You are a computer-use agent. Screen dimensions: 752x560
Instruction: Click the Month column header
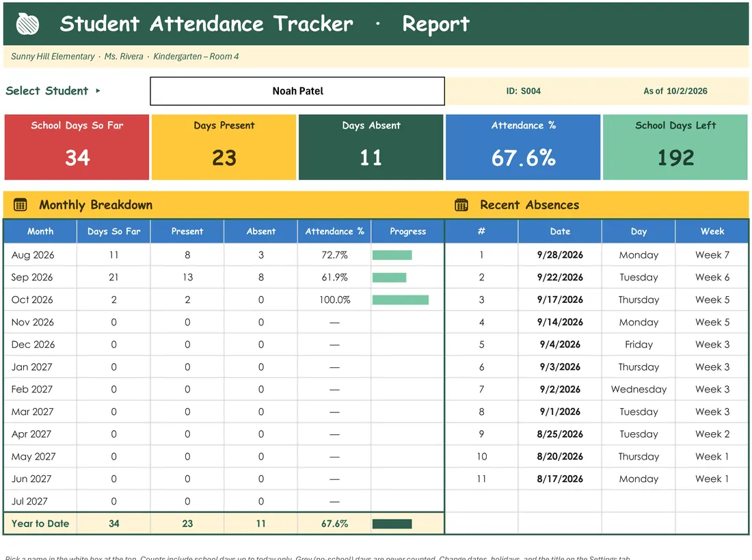tap(40, 231)
